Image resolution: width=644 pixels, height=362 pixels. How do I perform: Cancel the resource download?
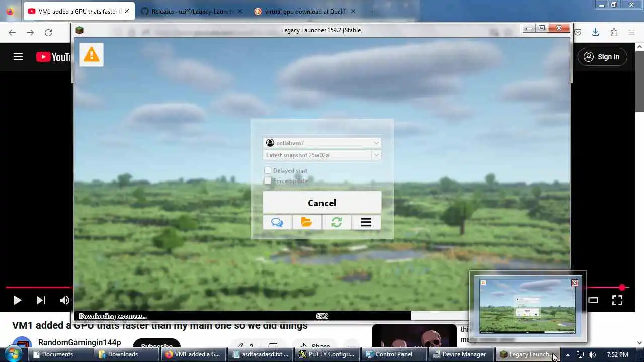pos(322,203)
